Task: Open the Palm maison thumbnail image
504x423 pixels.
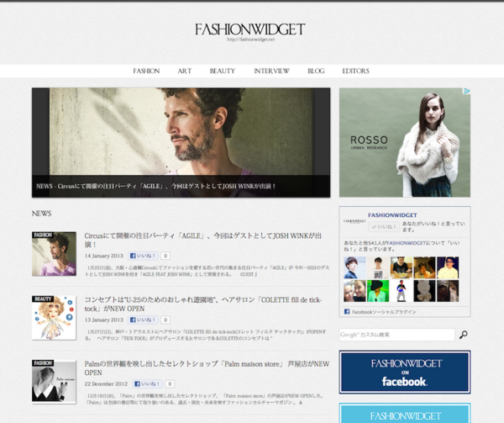Action: pos(54,382)
